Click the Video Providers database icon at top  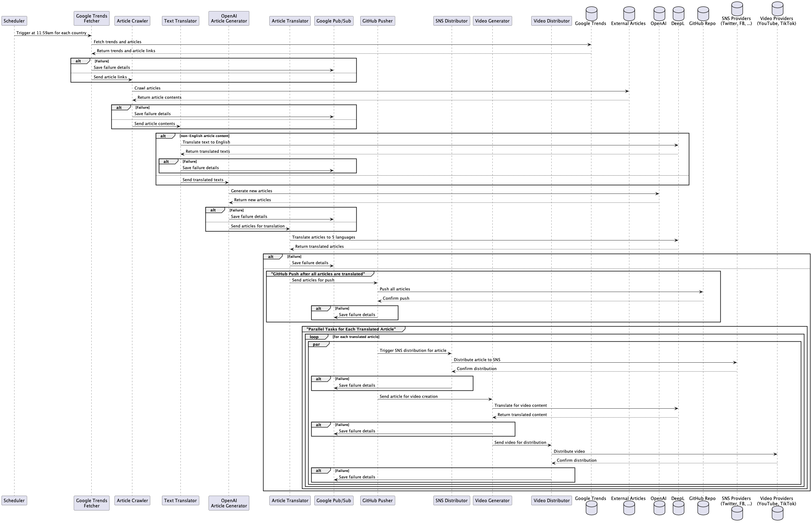(x=777, y=9)
